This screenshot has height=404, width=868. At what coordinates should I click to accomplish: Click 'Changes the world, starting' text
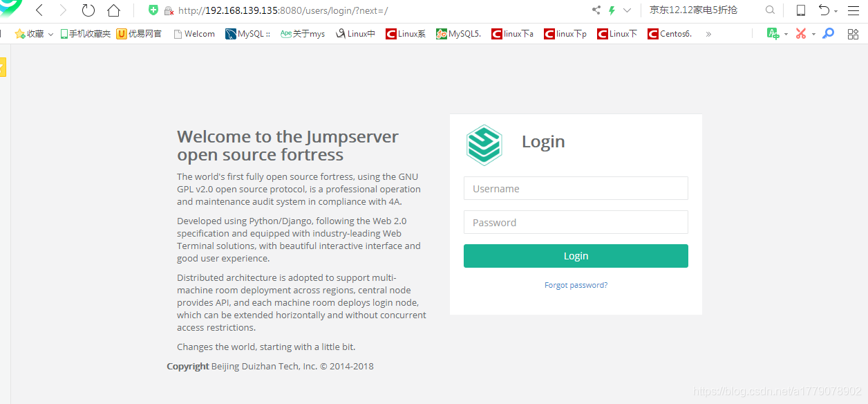coord(266,347)
